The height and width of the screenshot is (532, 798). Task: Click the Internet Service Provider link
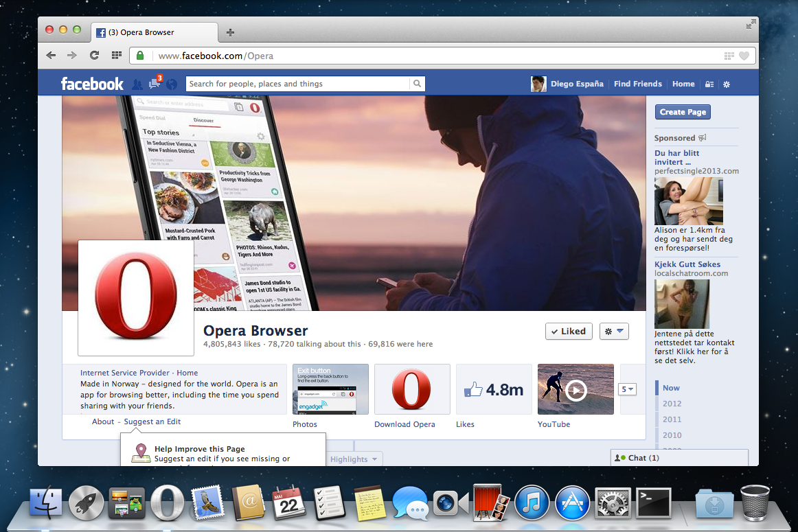pos(125,373)
